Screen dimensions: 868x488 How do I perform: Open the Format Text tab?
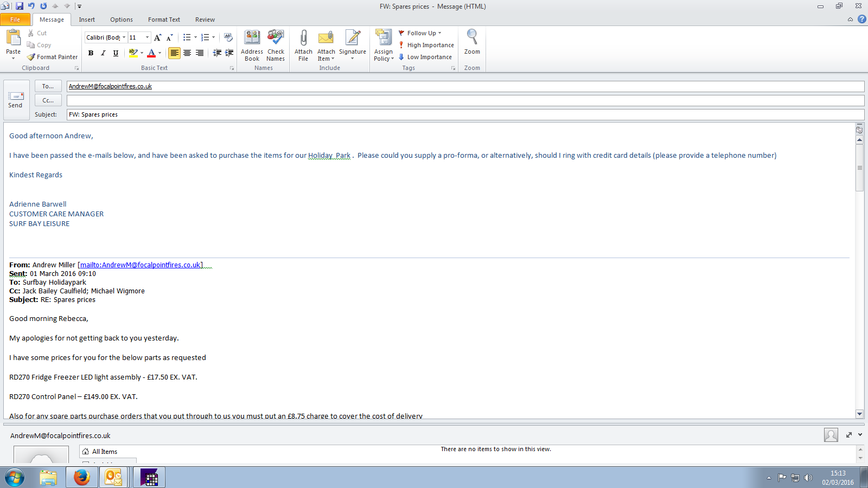(164, 20)
